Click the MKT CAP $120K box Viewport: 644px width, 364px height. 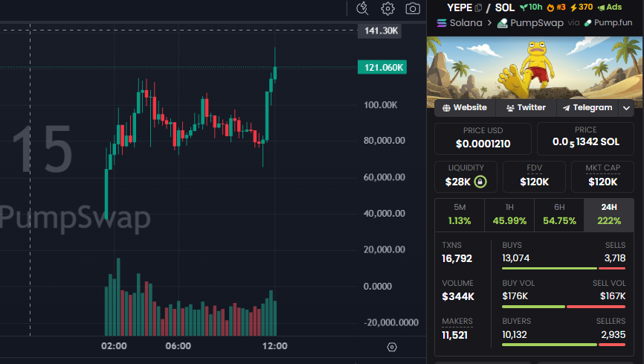[x=602, y=177]
